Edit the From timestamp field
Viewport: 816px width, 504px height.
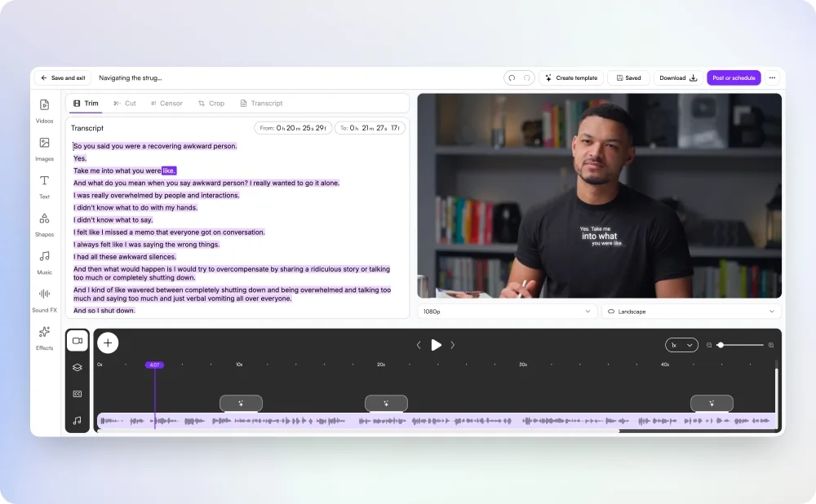coord(293,128)
